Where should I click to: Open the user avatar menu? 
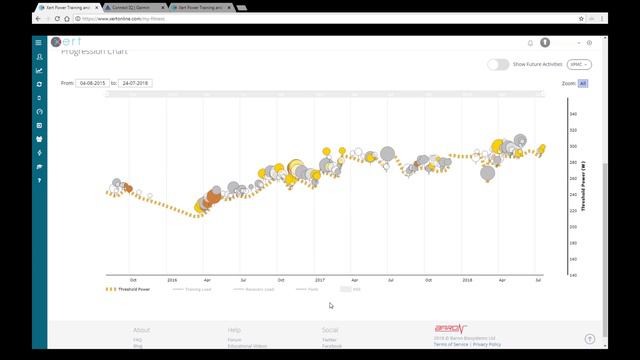[x=545, y=42]
